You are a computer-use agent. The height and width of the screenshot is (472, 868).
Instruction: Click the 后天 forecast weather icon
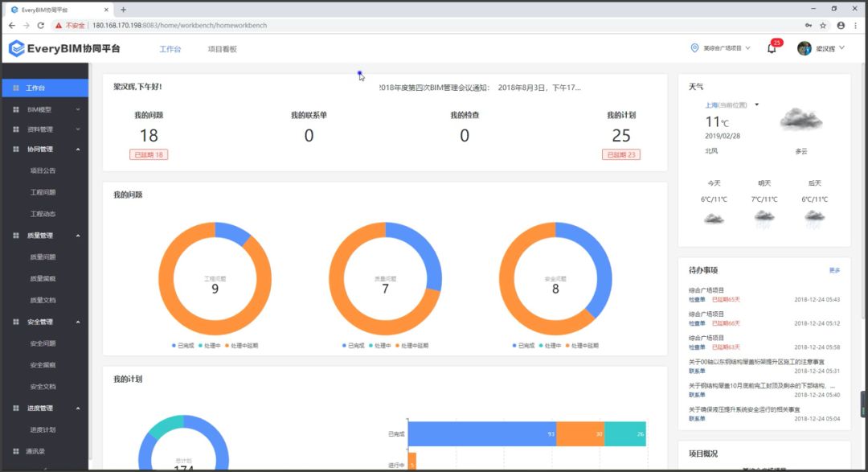click(814, 219)
